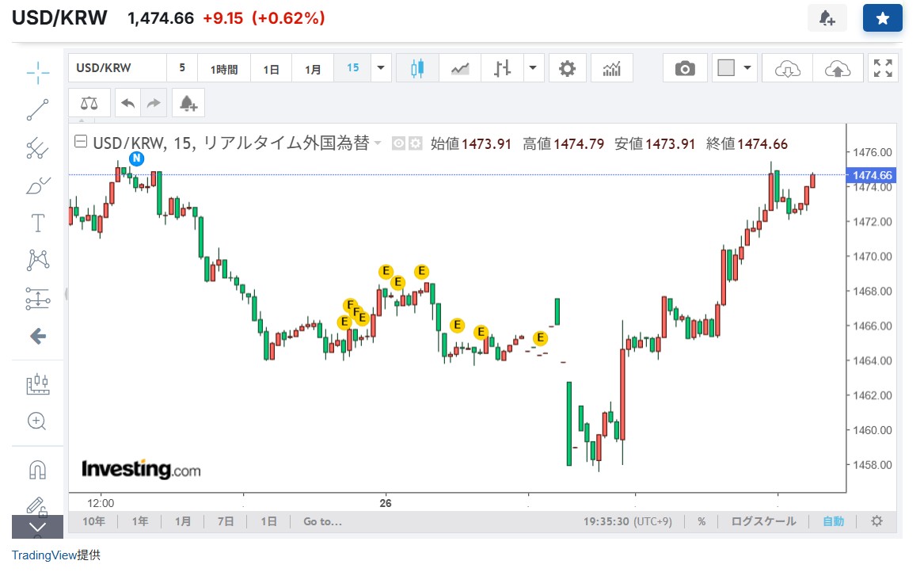
Task: Open chart settings gear in top toolbar
Action: point(567,69)
